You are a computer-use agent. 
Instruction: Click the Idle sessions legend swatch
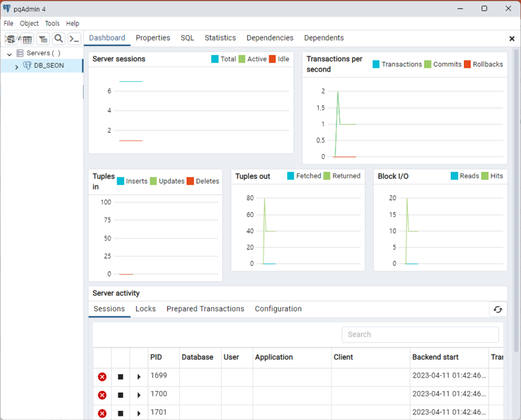[273, 59]
